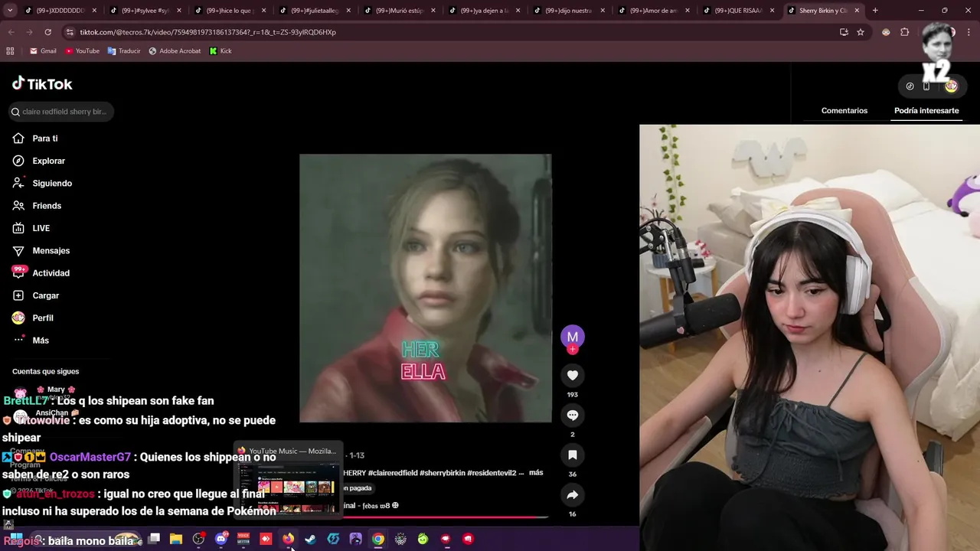Open Discord from the taskbar

coord(221,539)
